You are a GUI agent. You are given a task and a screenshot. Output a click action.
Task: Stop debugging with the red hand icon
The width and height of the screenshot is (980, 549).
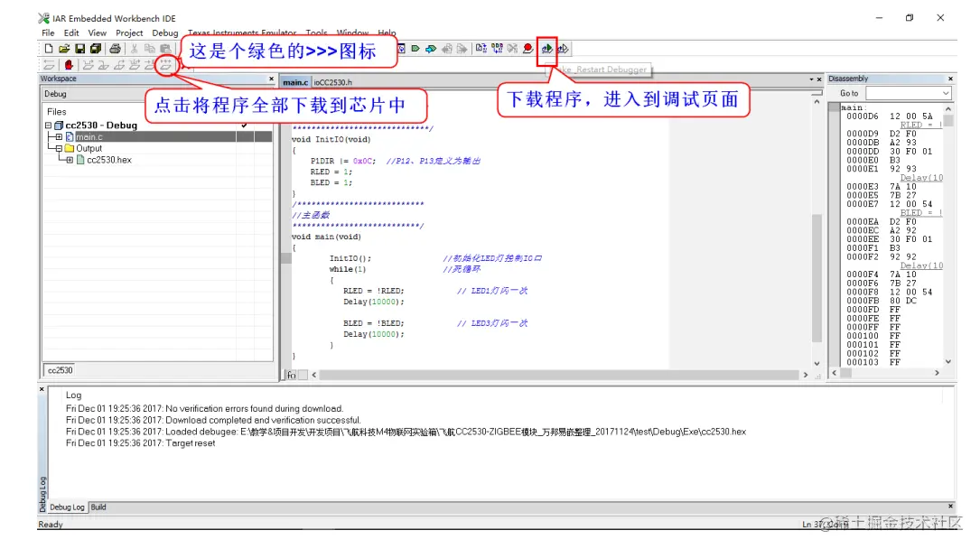(69, 64)
